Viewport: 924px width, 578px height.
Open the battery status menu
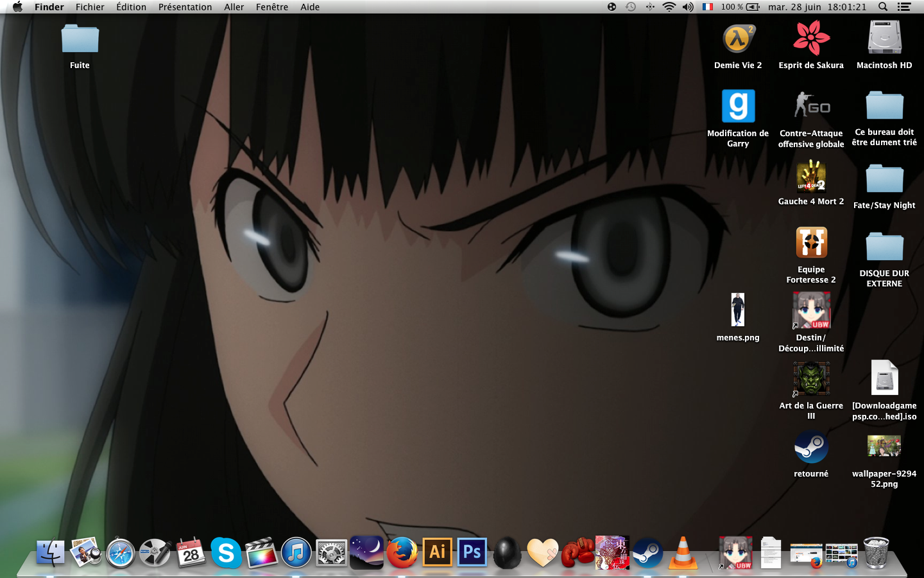(x=753, y=7)
